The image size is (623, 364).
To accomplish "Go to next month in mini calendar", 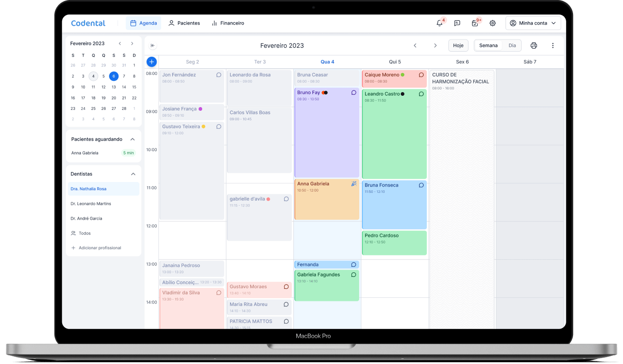I will pos(132,44).
